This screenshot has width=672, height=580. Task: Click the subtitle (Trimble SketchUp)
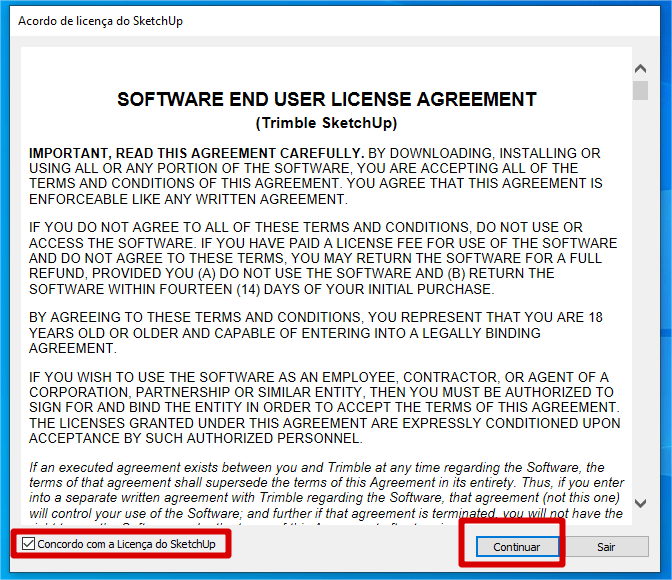click(x=327, y=123)
